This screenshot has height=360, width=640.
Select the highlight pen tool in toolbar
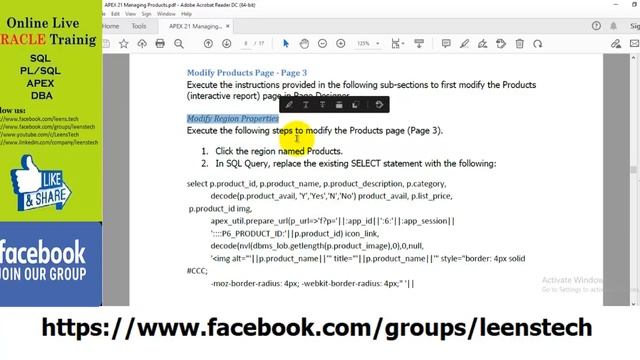tap(464, 44)
